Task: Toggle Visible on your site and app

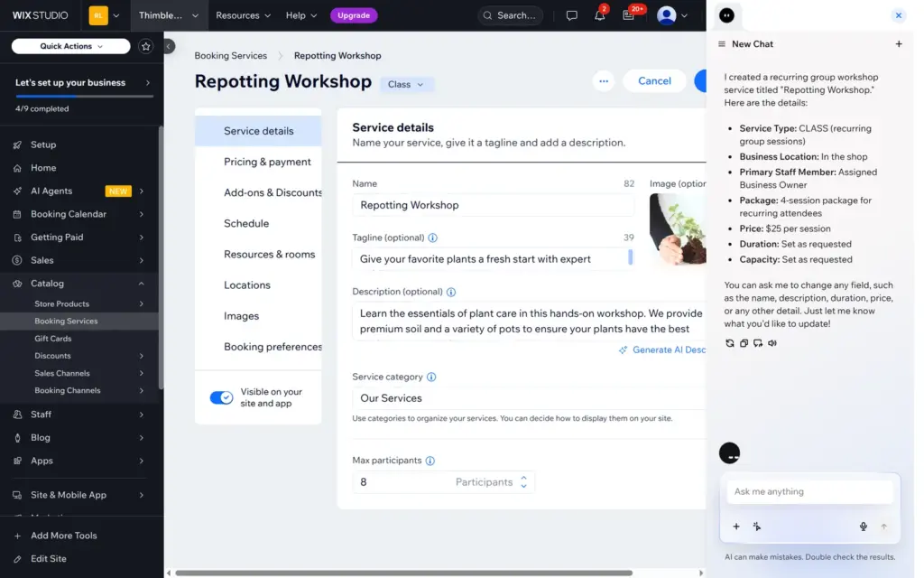Action: [222, 397]
